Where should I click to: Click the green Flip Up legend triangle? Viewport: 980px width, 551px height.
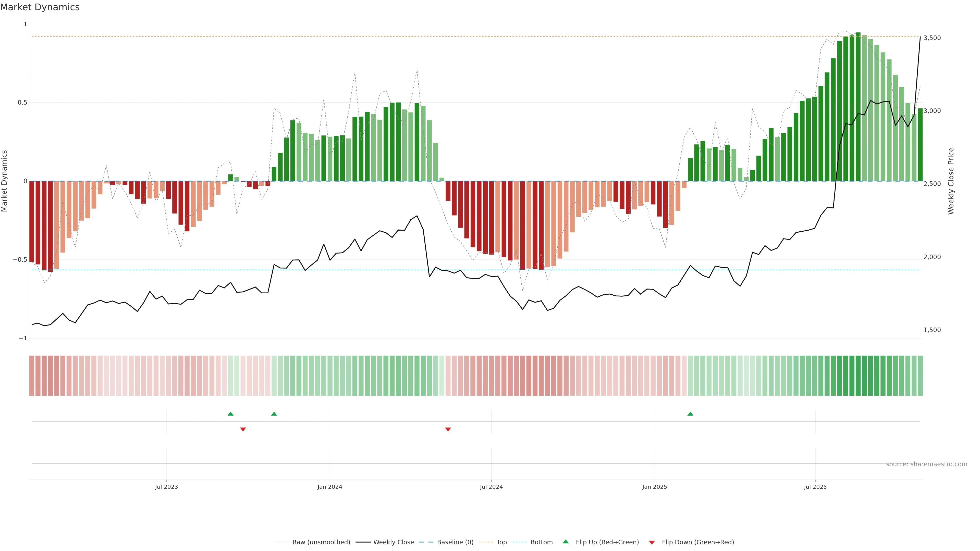tap(565, 542)
